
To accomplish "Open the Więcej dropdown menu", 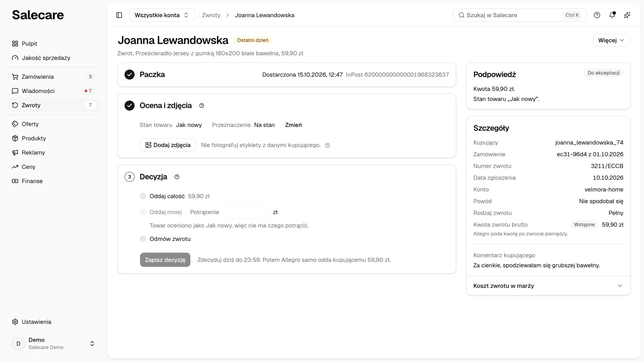I will 611,40.
